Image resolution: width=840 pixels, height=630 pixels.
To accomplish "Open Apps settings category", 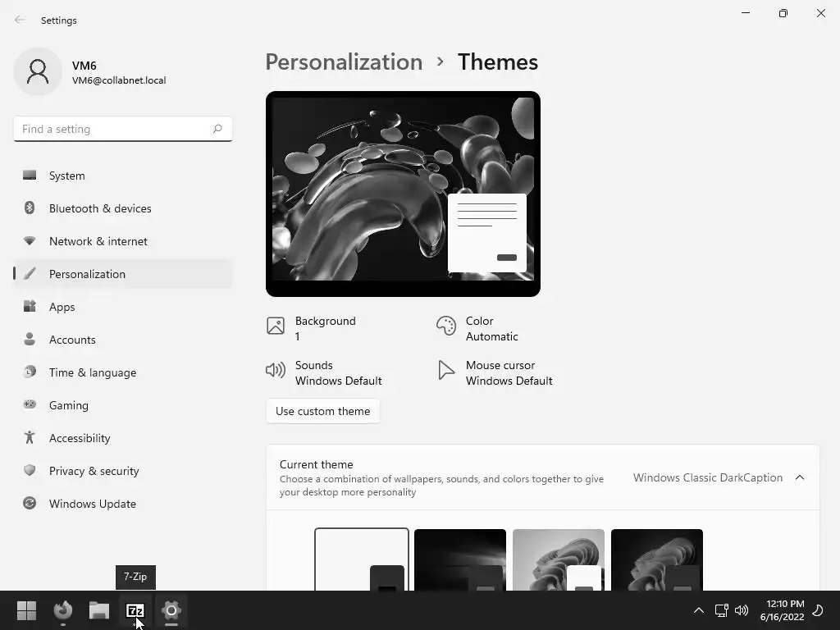I will pos(123,307).
